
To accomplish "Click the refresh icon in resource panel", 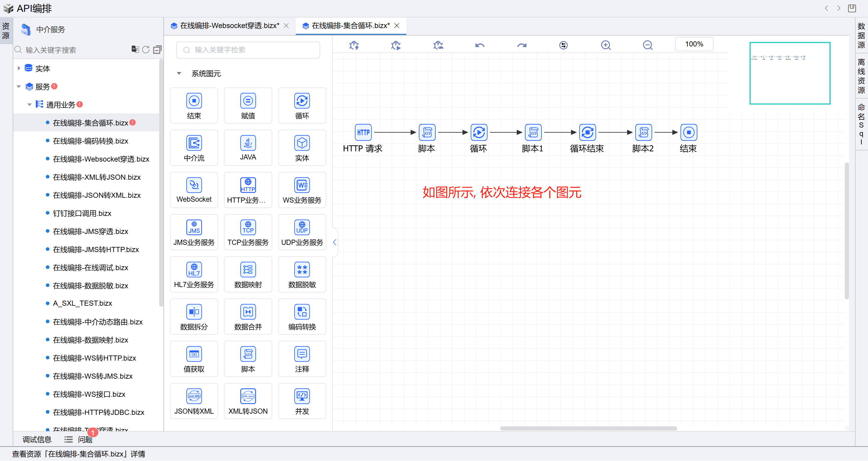I will pos(146,49).
